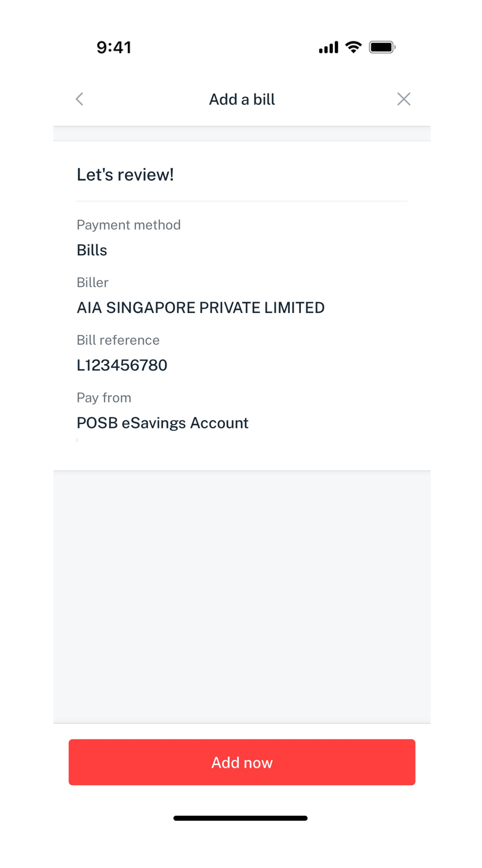Tap the Bills payment method value

coord(92,250)
